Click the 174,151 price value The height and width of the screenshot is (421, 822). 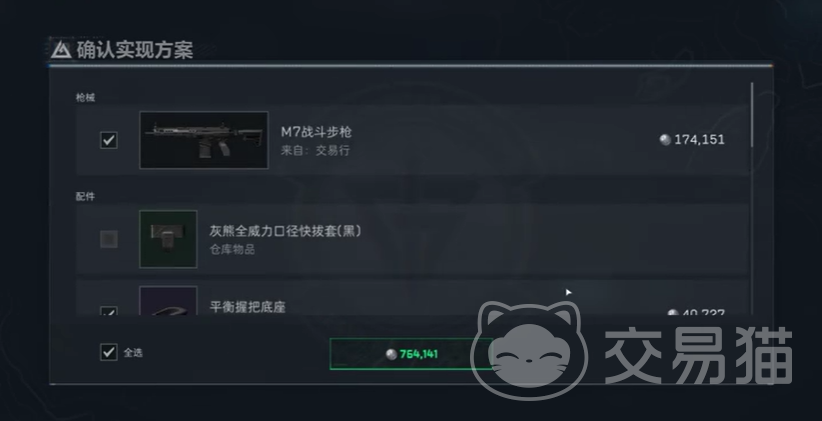pos(699,139)
